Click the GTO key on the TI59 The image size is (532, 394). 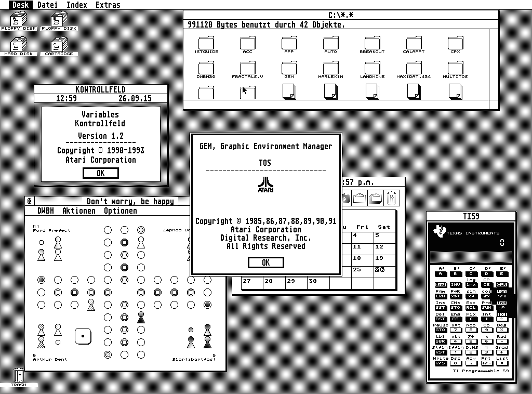point(441,330)
